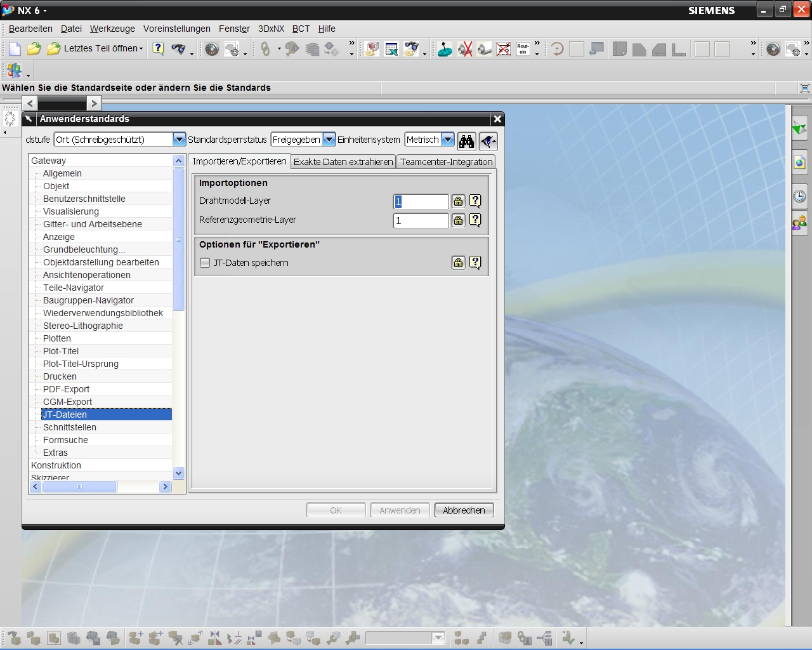Viewport: 812px width, 650px height.
Task: Click the horizontal scrollbar thumb below tree
Action: [79, 487]
